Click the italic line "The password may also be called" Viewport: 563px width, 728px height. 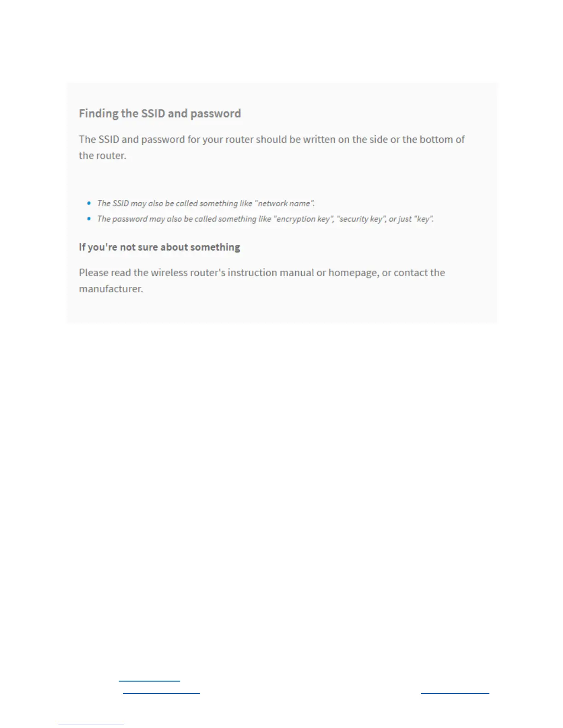pos(265,219)
